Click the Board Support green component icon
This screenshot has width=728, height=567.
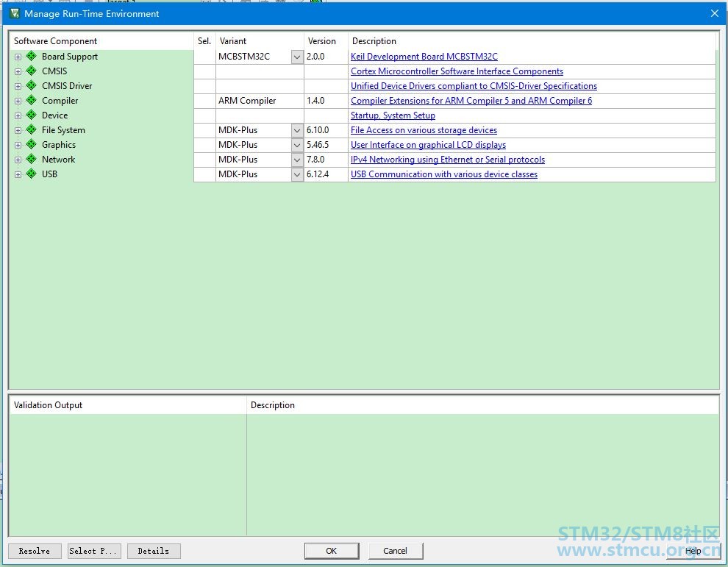coord(31,56)
